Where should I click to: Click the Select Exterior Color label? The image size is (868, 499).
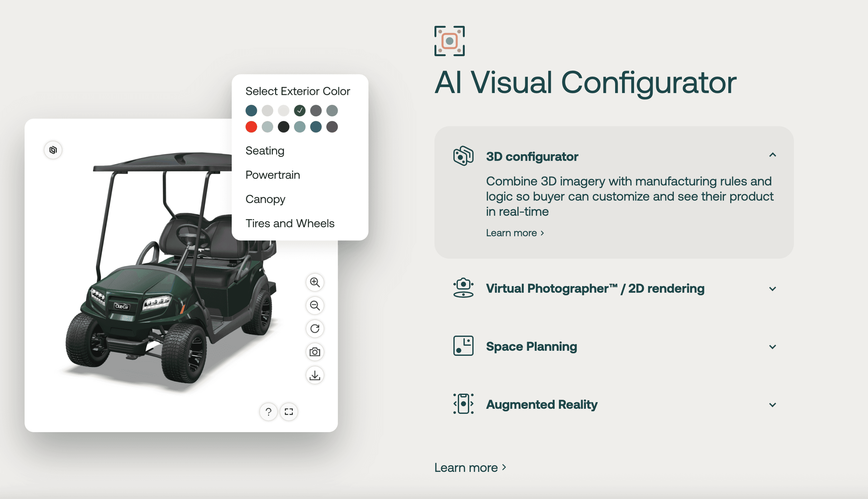pos(298,91)
